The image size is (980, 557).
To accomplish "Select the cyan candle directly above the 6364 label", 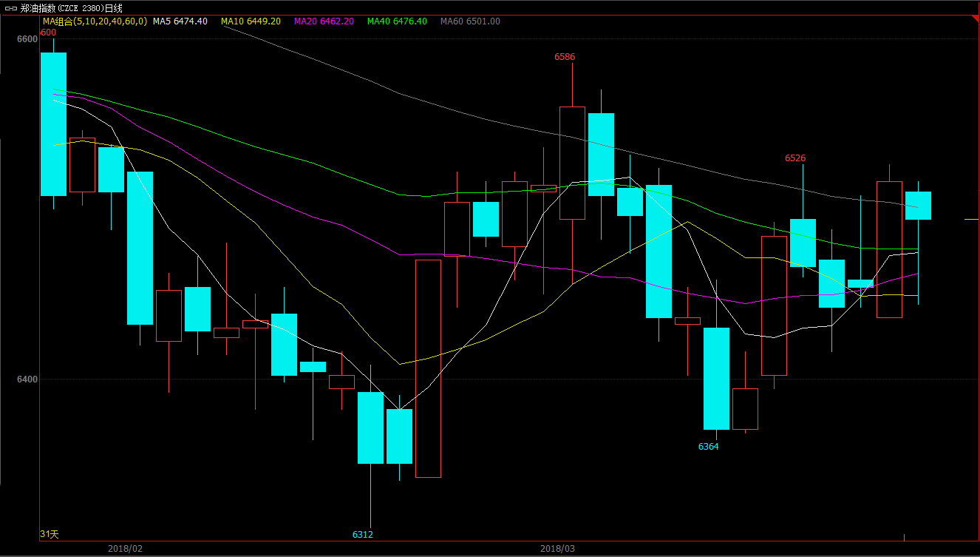I will pyautogui.click(x=716, y=379).
